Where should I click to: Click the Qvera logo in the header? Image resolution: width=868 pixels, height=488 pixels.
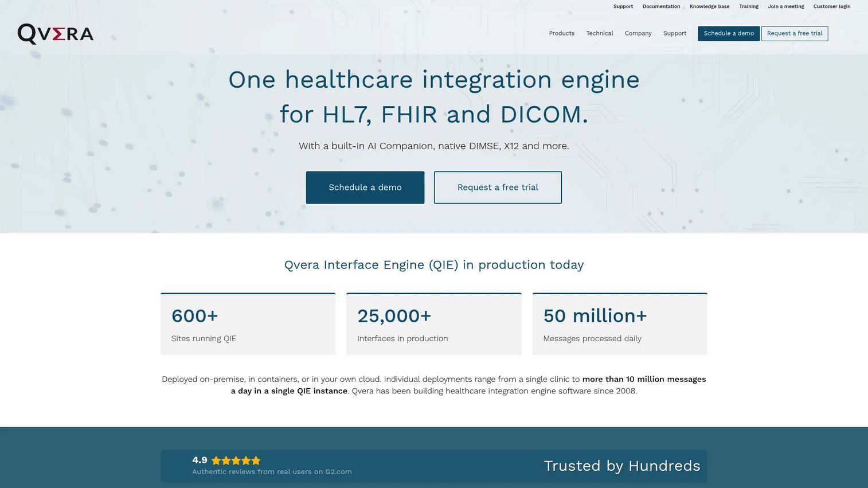(56, 34)
